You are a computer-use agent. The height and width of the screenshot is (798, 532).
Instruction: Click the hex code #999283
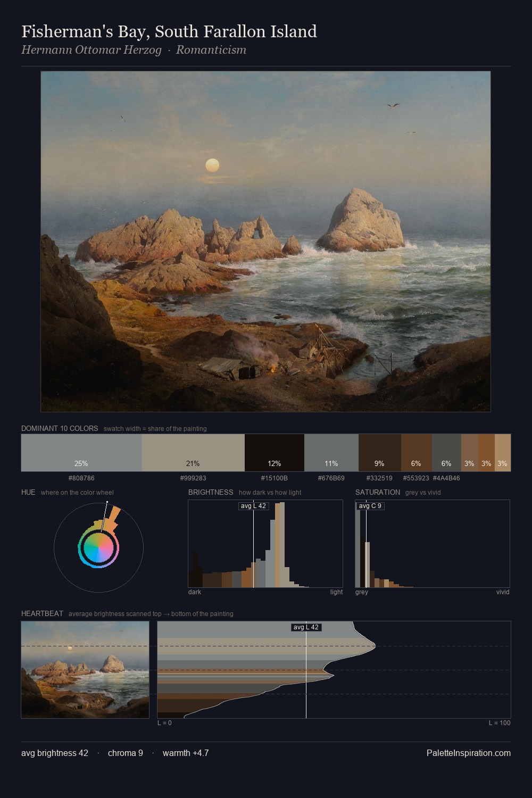click(193, 478)
